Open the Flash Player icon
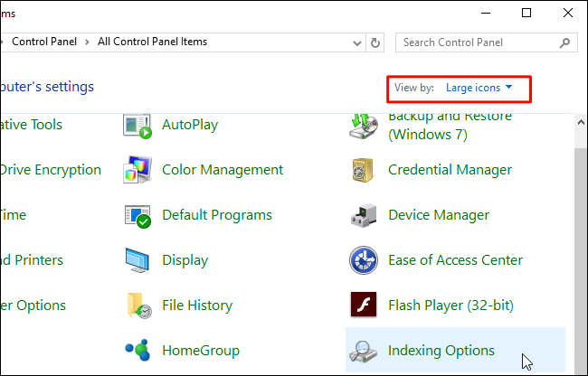This screenshot has width=588, height=376. tap(363, 305)
